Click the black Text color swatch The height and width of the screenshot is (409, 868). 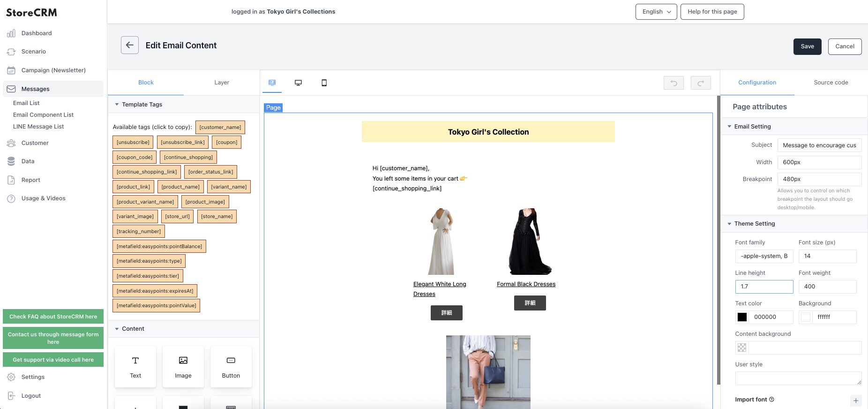coord(742,317)
